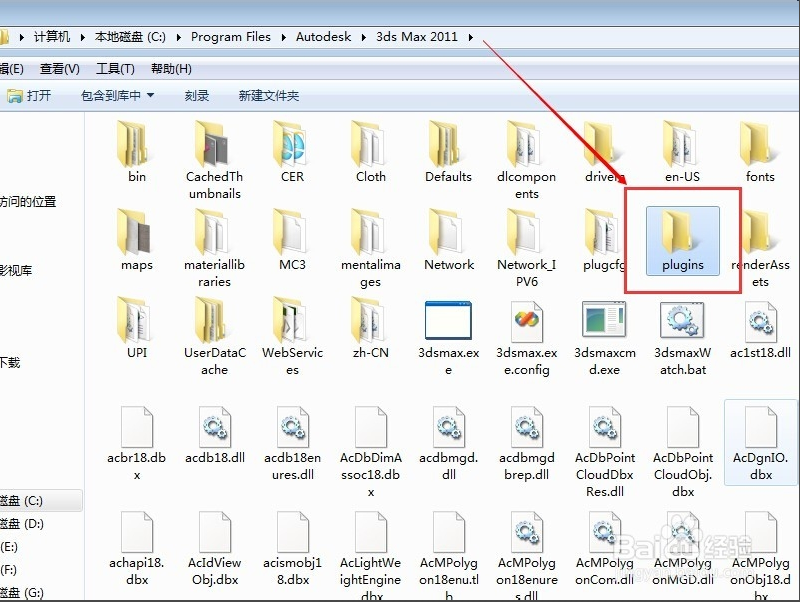This screenshot has height=602, width=800.
Task: Select the acbr18.dbx file
Action: click(136, 443)
